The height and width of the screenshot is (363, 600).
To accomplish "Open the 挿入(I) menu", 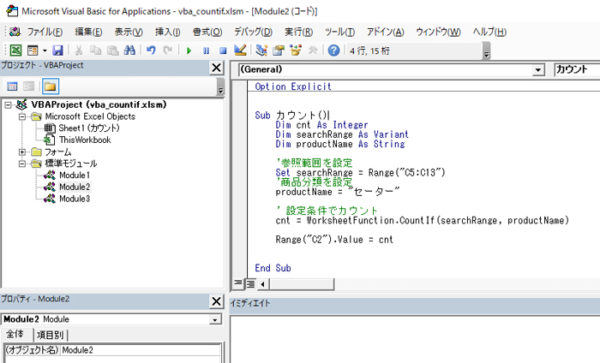I will click(168, 32).
